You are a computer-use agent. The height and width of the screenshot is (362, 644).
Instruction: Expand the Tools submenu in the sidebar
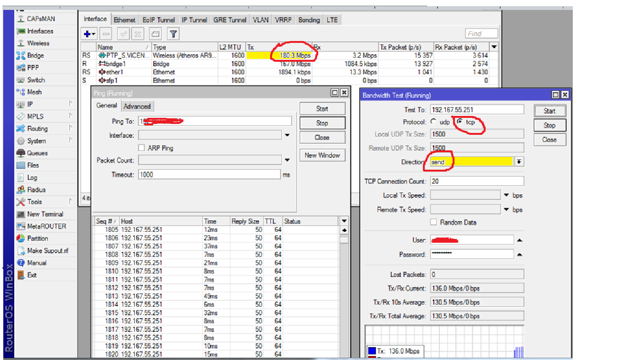click(x=70, y=202)
